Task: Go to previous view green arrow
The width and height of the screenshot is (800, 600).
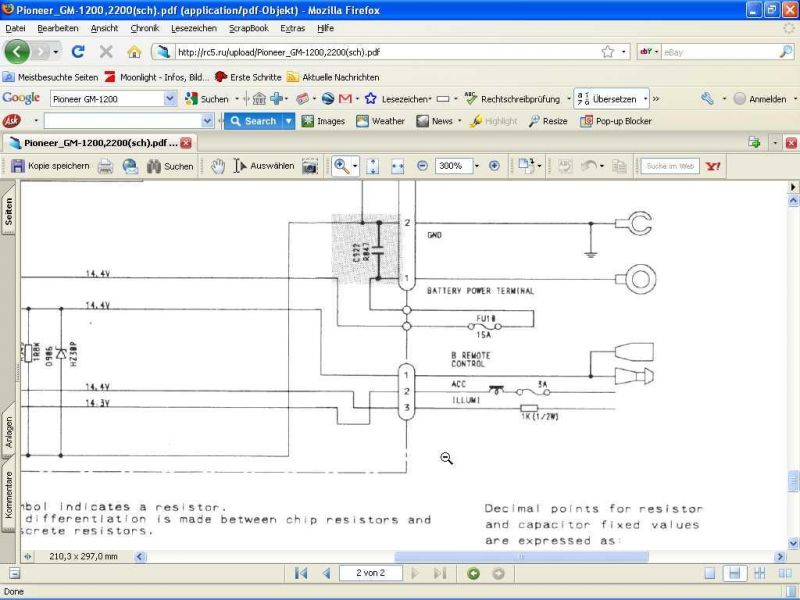Action: tap(473, 573)
